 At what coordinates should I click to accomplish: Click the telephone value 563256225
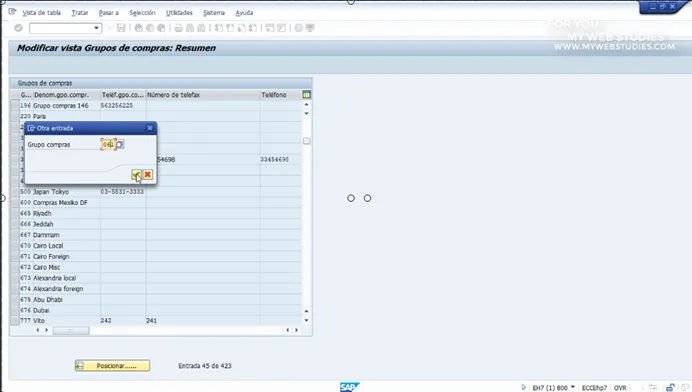pyautogui.click(x=117, y=106)
